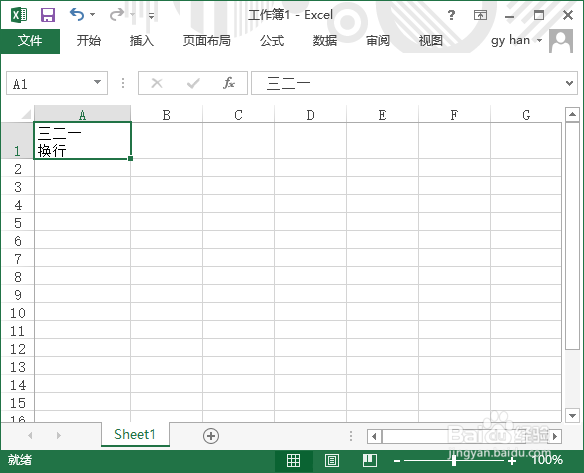Select row 10 header
The image size is (584, 473).
[x=17, y=313]
